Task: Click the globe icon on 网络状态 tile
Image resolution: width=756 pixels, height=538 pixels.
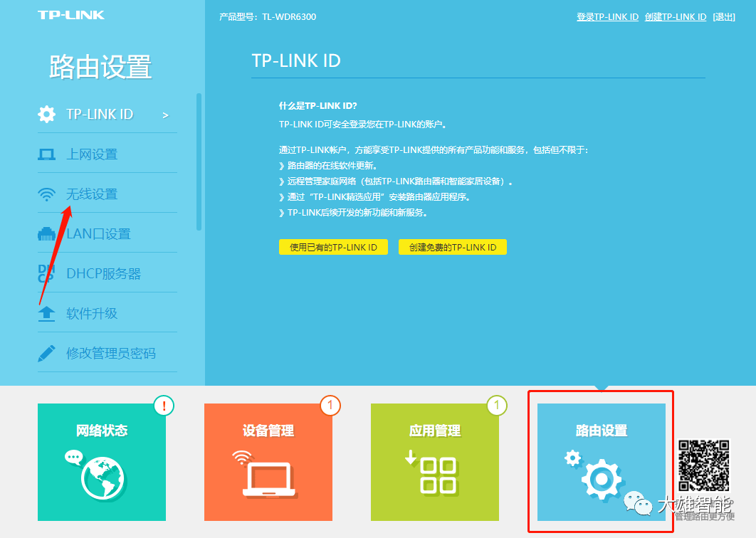Action: (x=96, y=475)
